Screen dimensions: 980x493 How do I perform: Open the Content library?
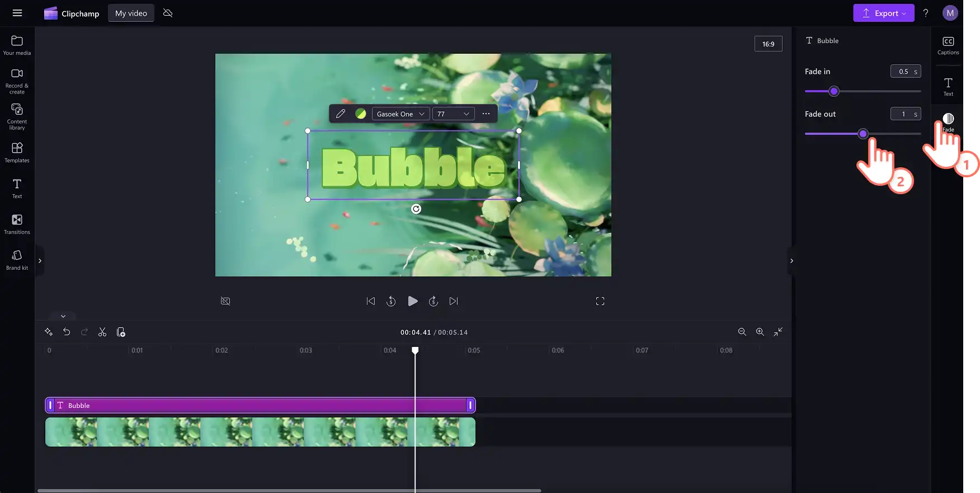[17, 116]
